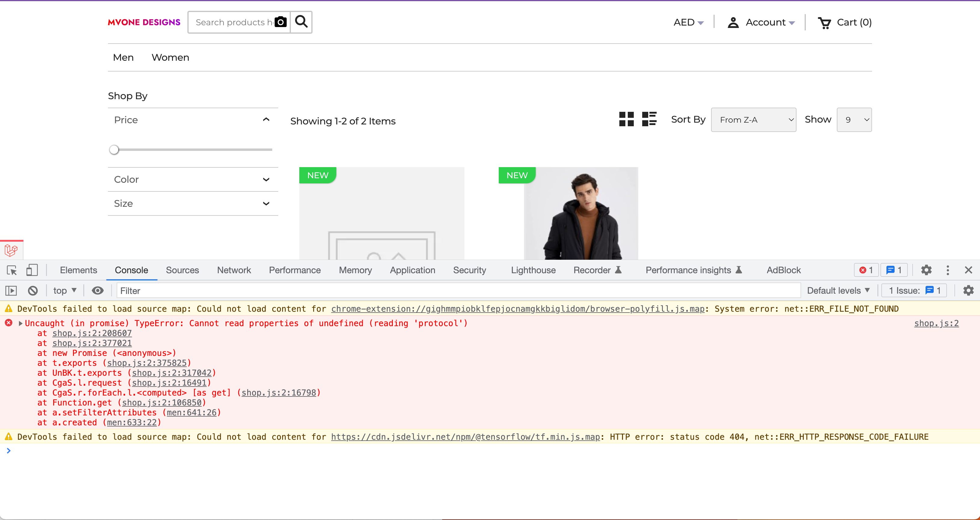
Task: Select the grid view layout icon
Action: tap(626, 119)
